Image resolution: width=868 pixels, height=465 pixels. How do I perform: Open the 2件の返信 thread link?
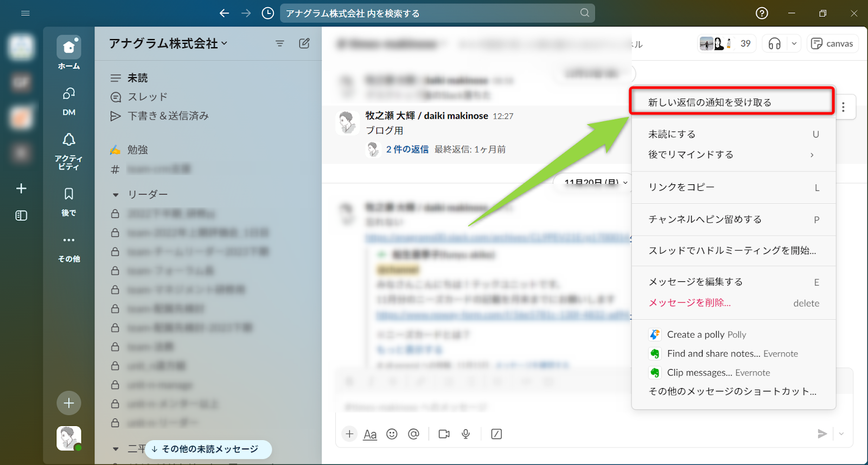coord(407,150)
